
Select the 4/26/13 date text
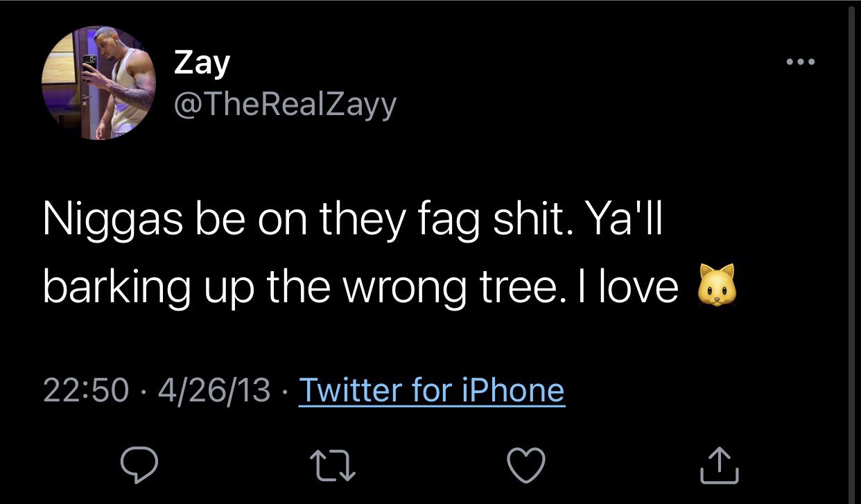click(214, 390)
